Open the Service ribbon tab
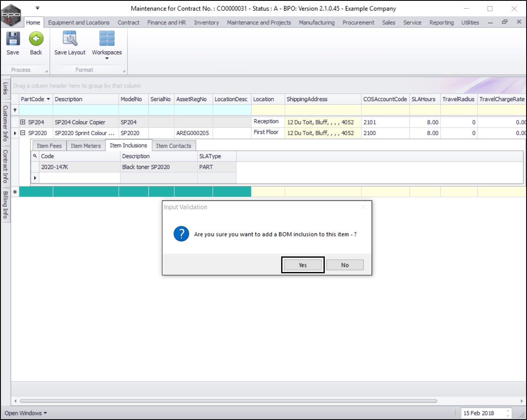Screen dimensions: 527x420 click(412, 23)
